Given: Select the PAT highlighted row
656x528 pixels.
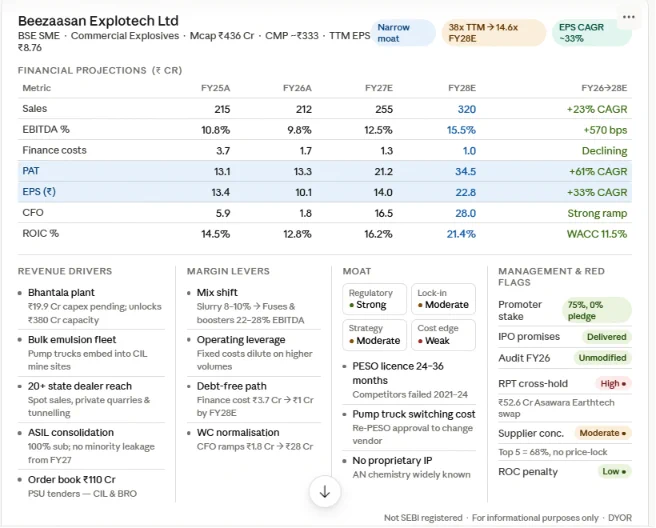Looking at the screenshot, I should point(325,171).
